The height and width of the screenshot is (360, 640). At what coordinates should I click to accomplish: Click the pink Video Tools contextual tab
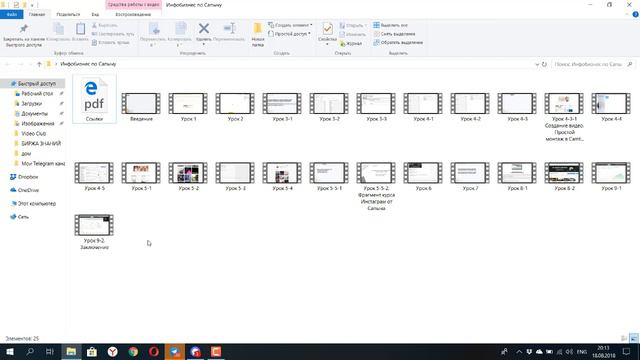[133, 5]
